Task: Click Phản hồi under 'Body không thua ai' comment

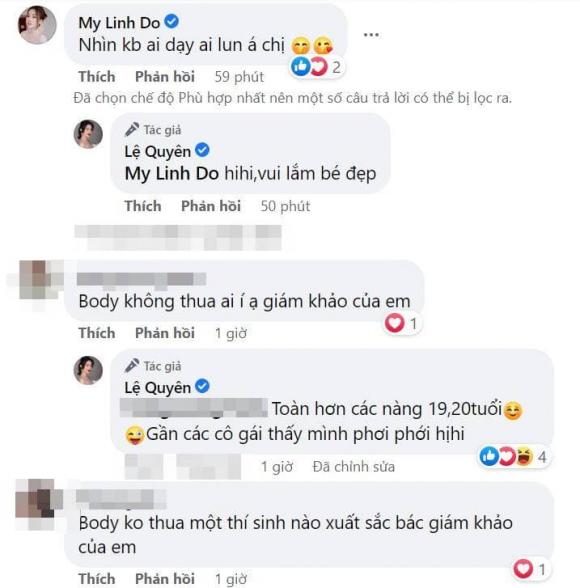Action: pos(165,333)
